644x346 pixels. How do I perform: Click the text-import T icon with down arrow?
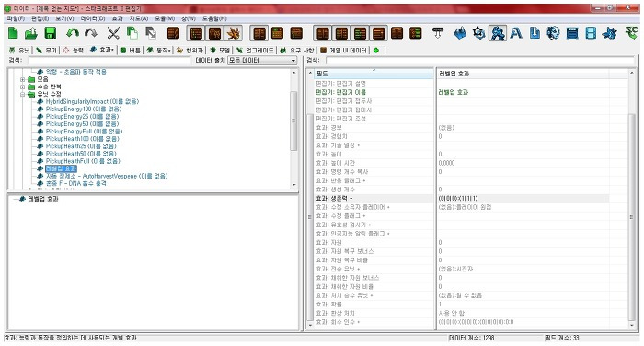pyautogui.click(x=438, y=33)
